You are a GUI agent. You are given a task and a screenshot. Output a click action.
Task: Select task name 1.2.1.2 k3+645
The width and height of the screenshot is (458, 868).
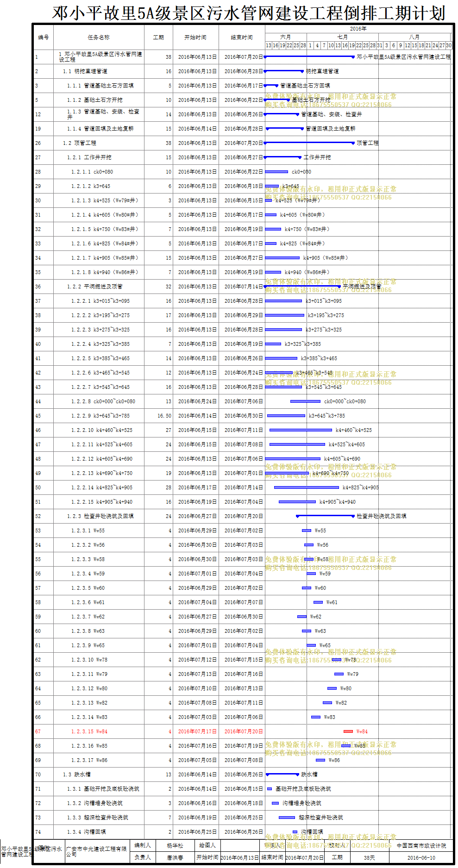point(91,186)
